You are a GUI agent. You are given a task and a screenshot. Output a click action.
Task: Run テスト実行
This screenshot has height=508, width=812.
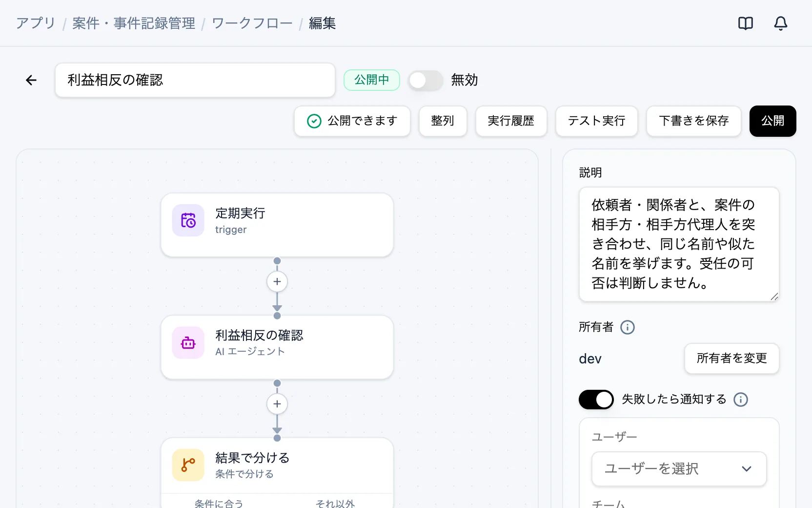(x=597, y=121)
